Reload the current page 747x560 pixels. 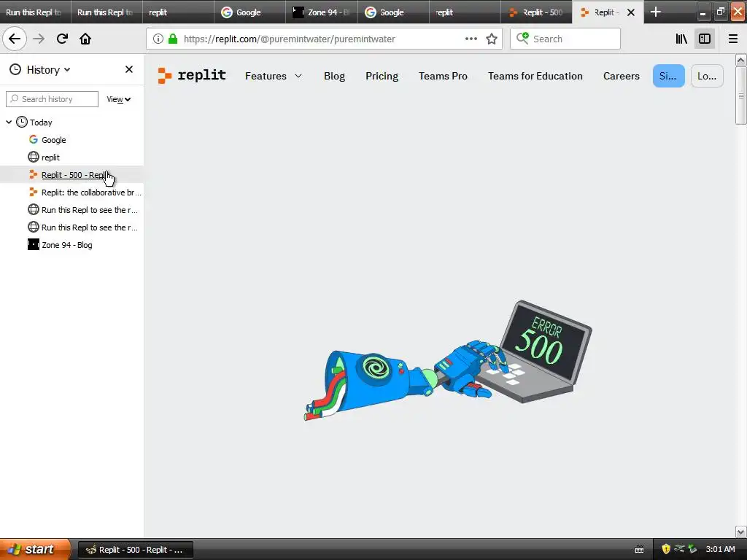tap(62, 39)
